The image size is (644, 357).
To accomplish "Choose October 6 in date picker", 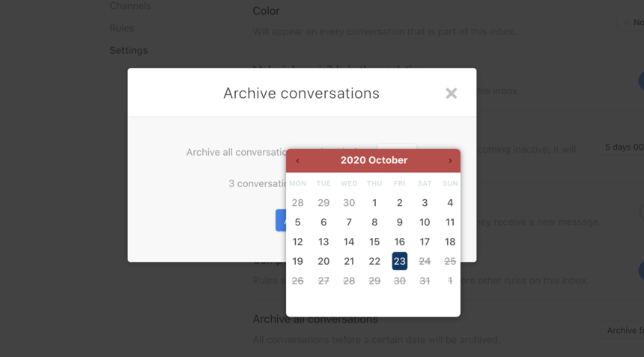I will click(x=323, y=222).
